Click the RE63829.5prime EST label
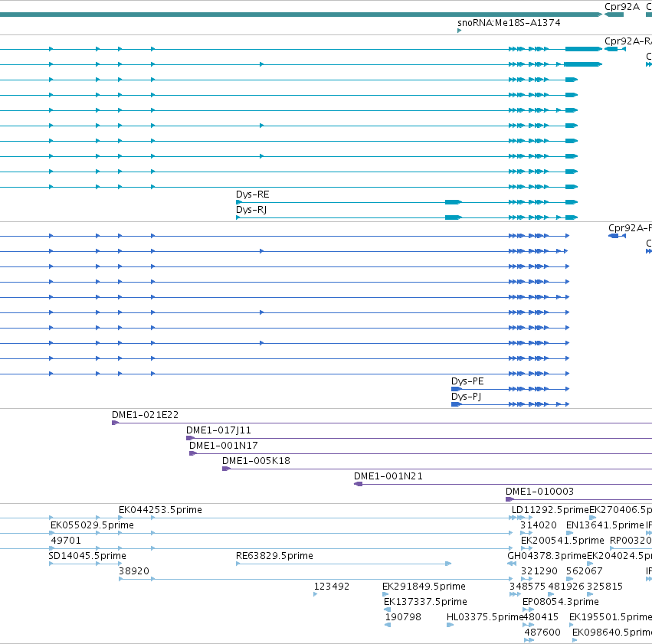The width and height of the screenshot is (652, 644). (274, 556)
